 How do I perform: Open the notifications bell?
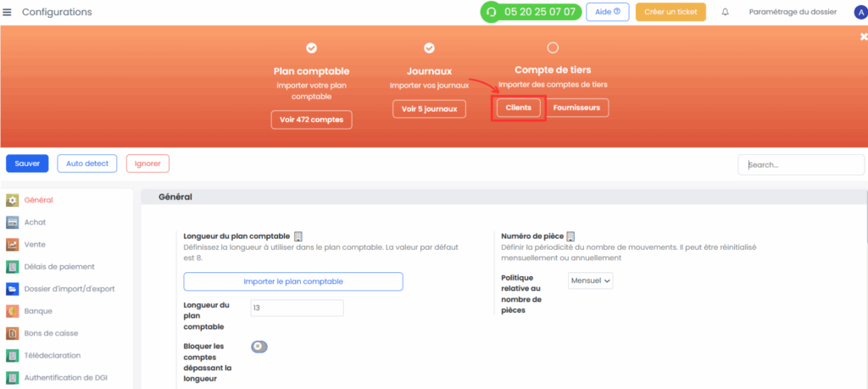(x=726, y=12)
